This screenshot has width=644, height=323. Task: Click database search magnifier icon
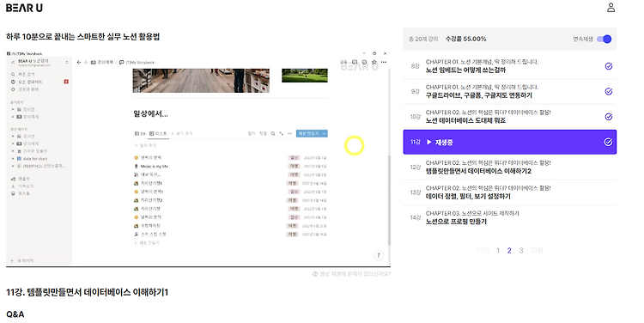pos(273,133)
